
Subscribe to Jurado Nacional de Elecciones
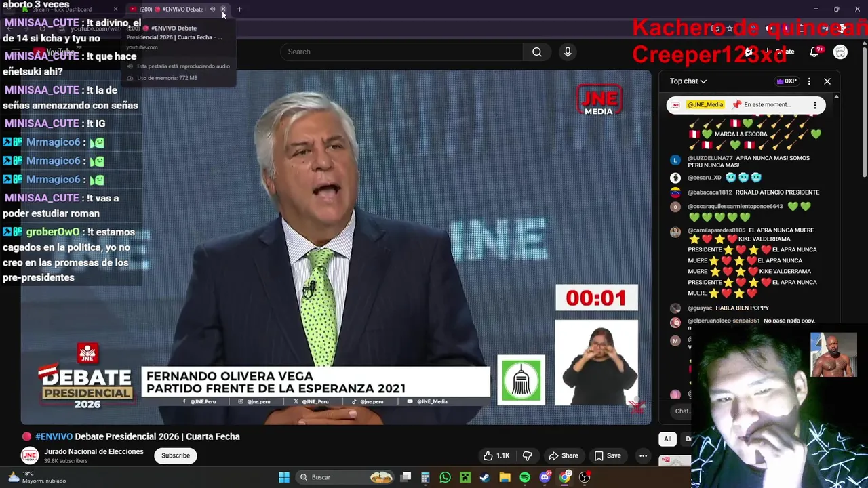pyautogui.click(x=176, y=455)
